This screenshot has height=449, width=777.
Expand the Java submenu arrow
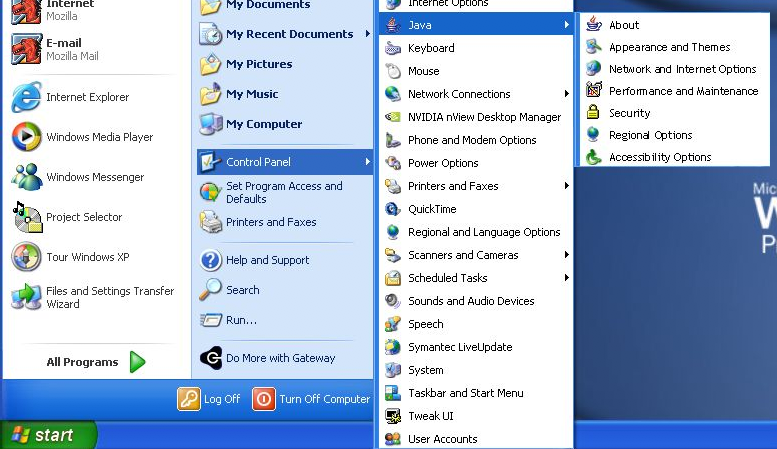(566, 24)
